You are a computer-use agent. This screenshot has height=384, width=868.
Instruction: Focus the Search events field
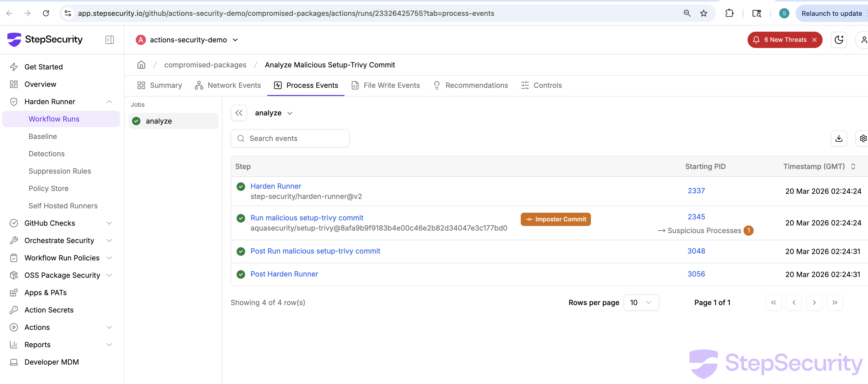tap(290, 138)
